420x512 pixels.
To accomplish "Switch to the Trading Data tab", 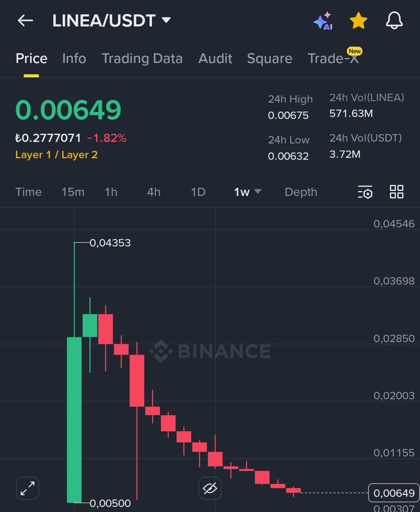I will (142, 58).
